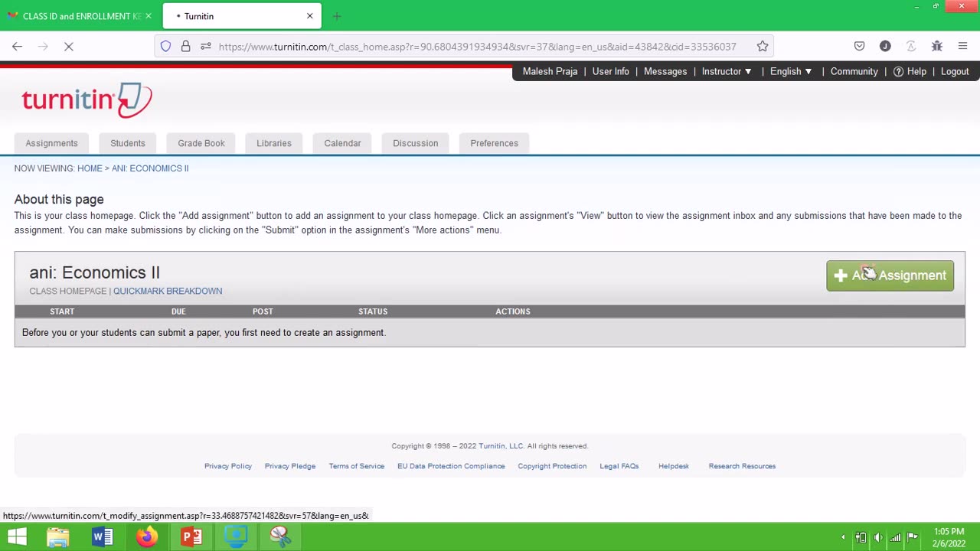
Task: Open the Assignments tab
Action: point(51,143)
